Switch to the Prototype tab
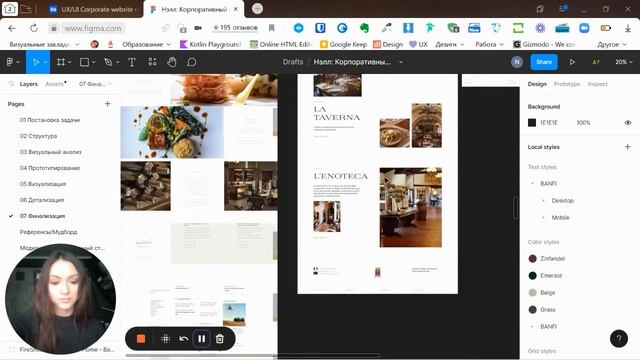The width and height of the screenshot is (640, 360). coord(567,84)
